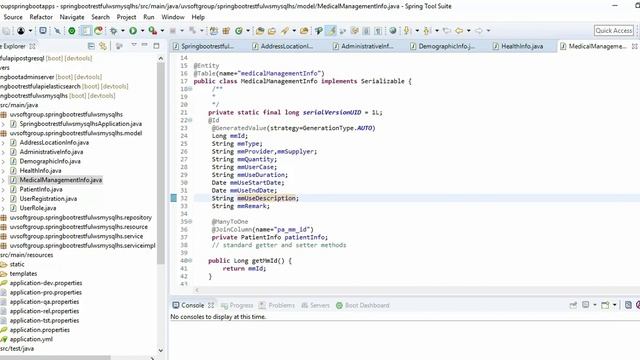Viewport: 640px width, 360px height.
Task: Expand the UserRegistration.java tree node
Action: tap(3, 199)
